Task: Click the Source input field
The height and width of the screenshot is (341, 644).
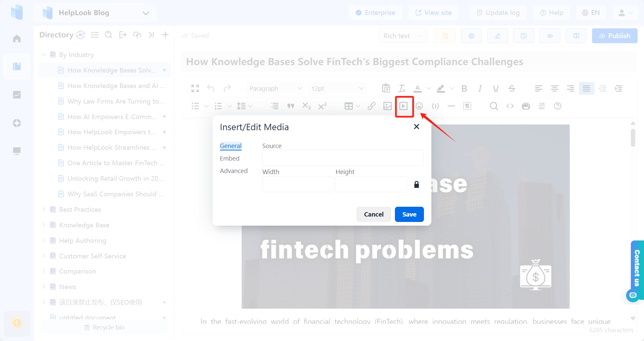Action: (343, 158)
